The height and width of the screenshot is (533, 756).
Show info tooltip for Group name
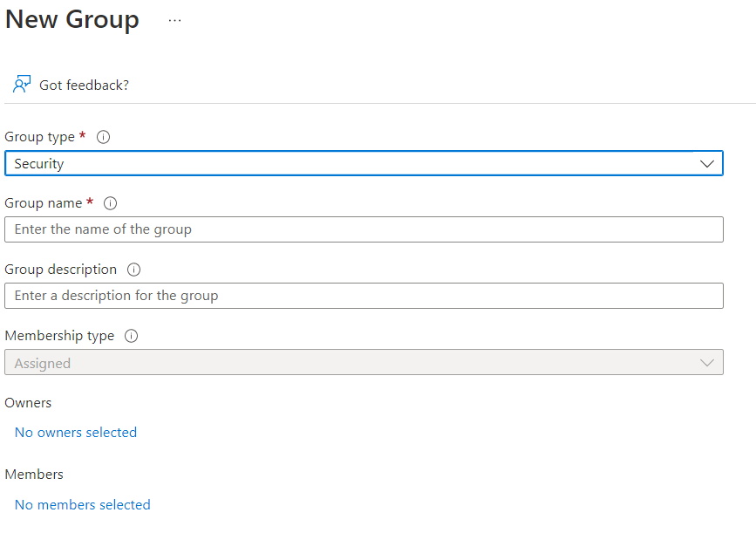(111, 203)
